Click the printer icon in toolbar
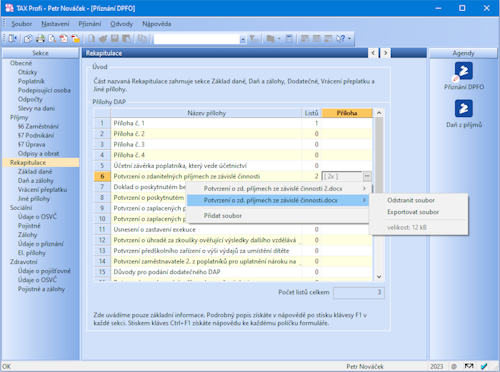Viewport: 500px width, 372px height. click(40, 39)
